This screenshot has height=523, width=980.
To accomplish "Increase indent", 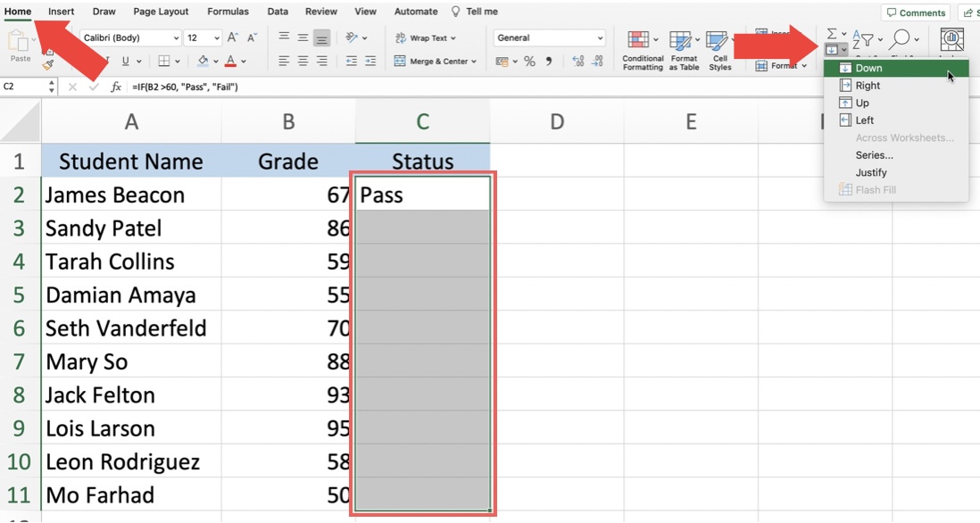I will (x=370, y=61).
